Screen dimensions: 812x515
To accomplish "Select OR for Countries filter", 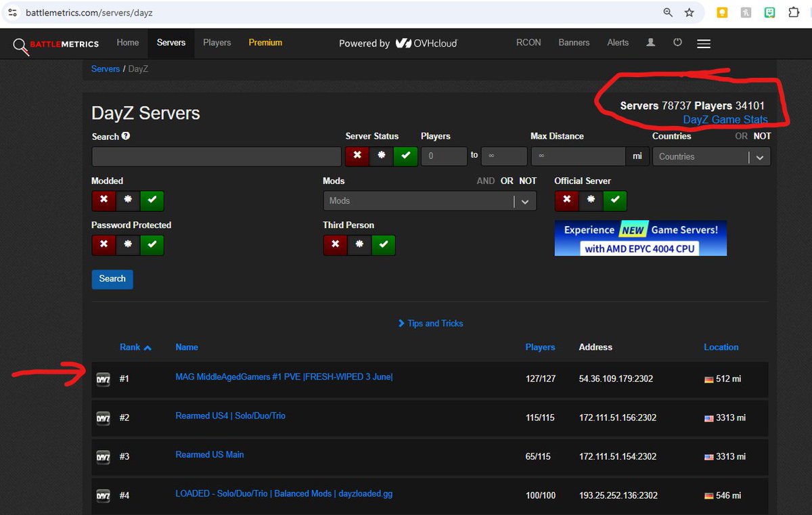I will click(x=742, y=136).
